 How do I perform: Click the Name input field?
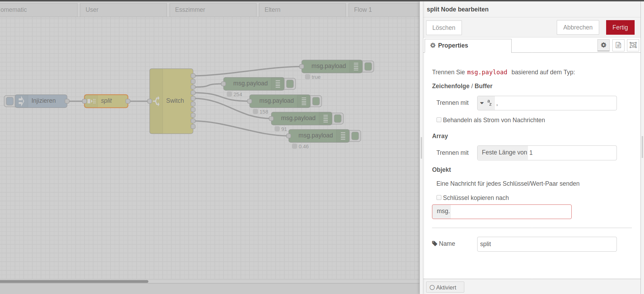pyautogui.click(x=547, y=244)
